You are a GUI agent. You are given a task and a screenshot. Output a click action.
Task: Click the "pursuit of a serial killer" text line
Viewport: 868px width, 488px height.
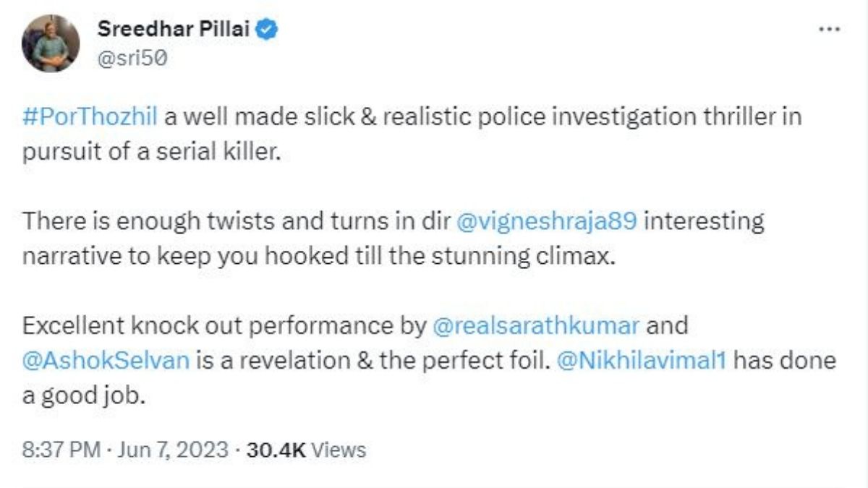tap(150, 152)
